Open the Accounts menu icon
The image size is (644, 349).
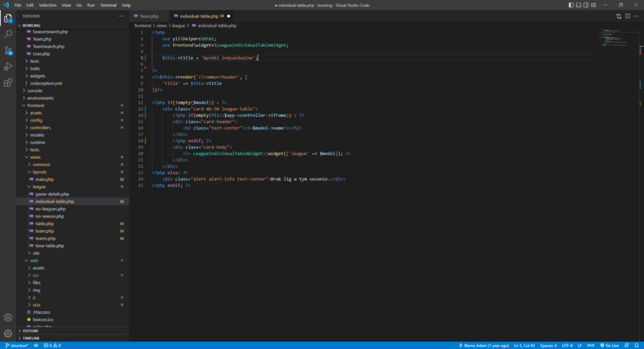[8, 318]
